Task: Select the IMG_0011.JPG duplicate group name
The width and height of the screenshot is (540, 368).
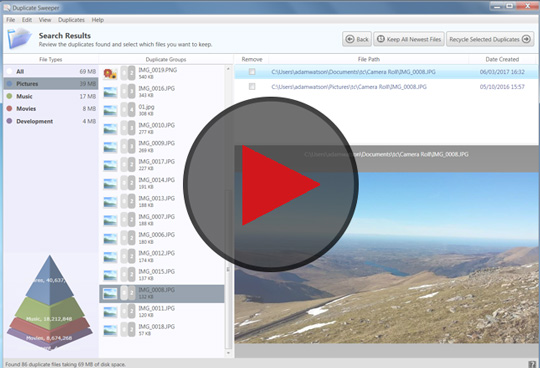Action: [x=156, y=308]
